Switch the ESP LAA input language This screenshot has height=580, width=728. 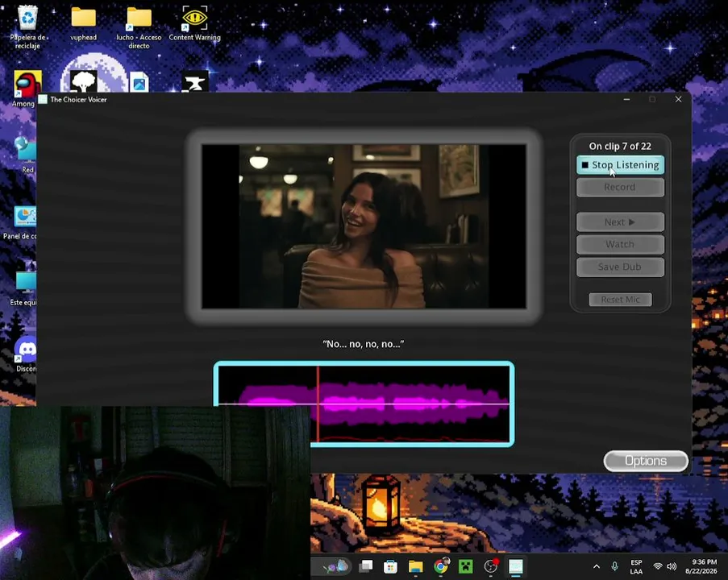(637, 566)
